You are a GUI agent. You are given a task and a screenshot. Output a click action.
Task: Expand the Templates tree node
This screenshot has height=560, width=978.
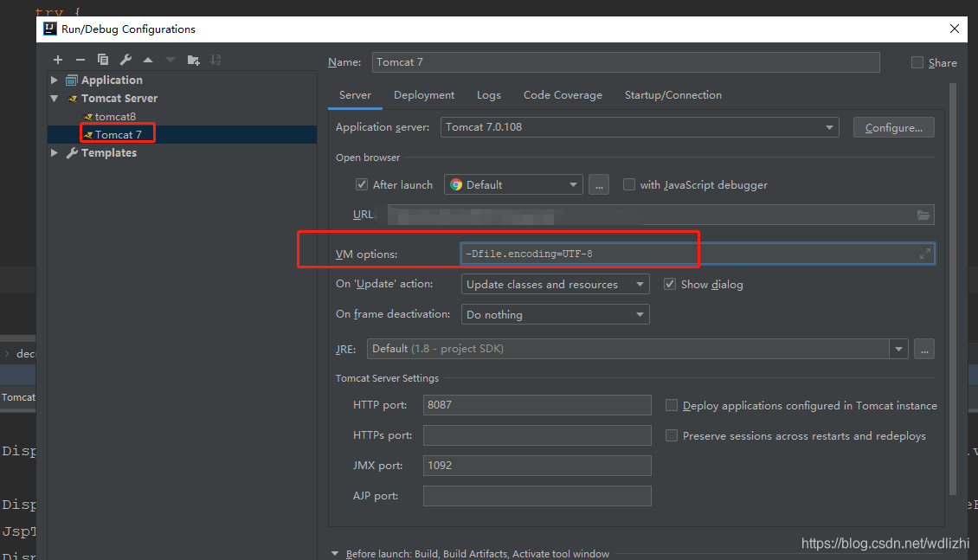[55, 153]
